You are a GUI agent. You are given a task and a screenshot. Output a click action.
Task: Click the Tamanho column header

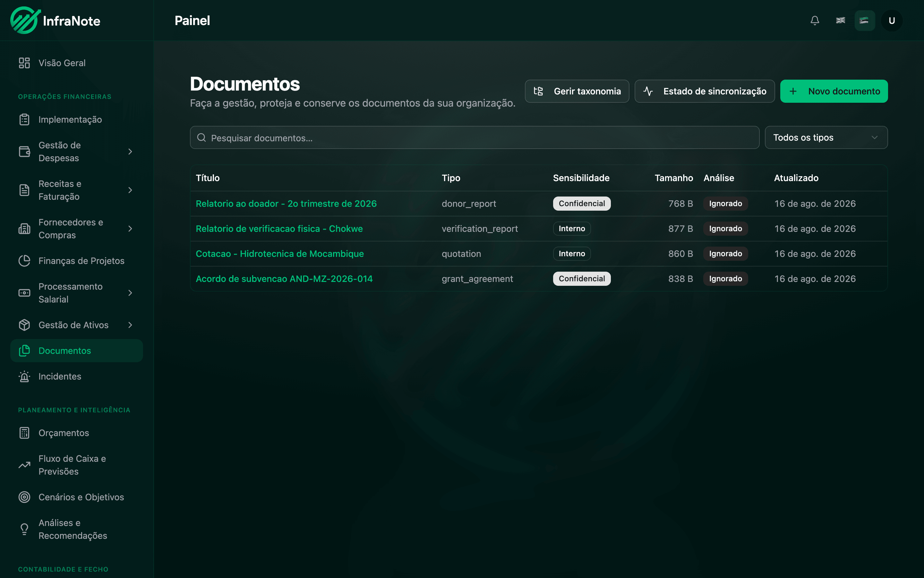point(673,178)
